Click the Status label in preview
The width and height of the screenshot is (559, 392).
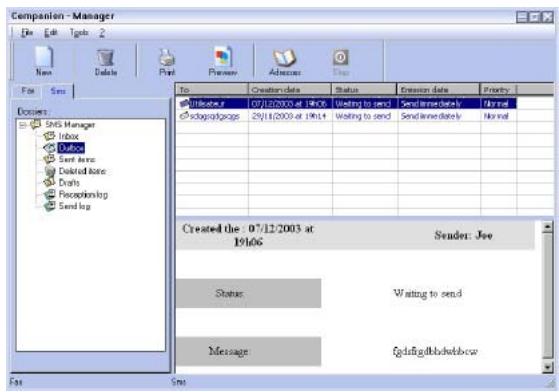(x=229, y=293)
